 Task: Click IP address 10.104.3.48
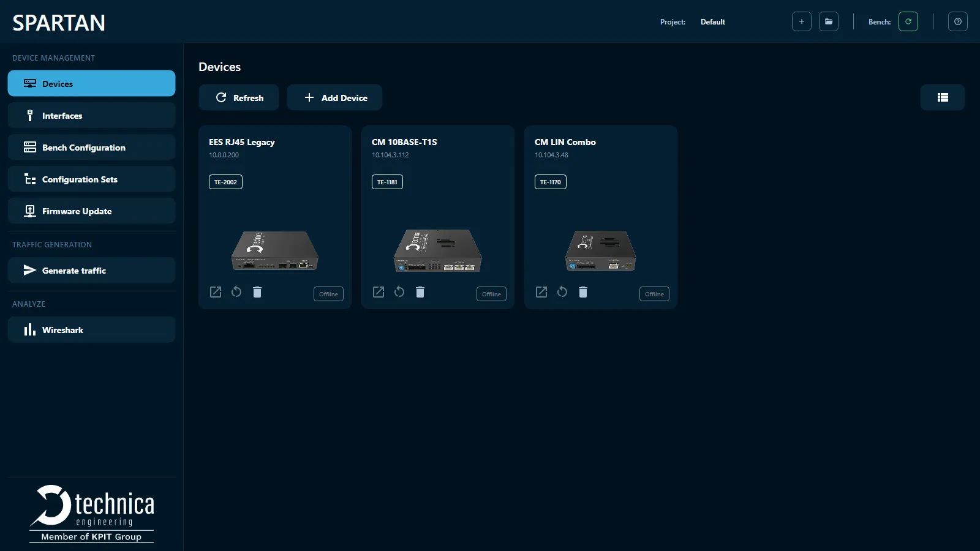coord(551,155)
